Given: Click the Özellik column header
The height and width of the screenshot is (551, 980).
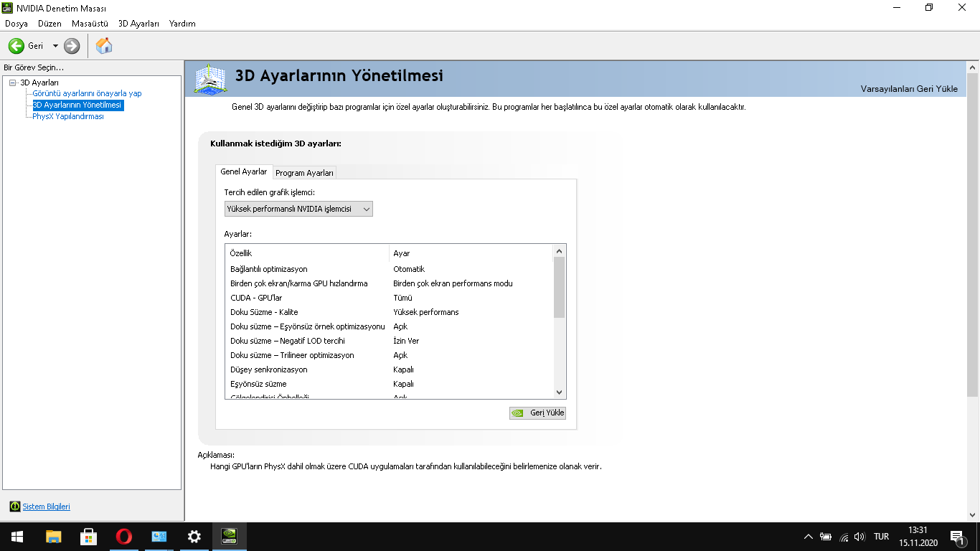Looking at the screenshot, I should coord(307,253).
